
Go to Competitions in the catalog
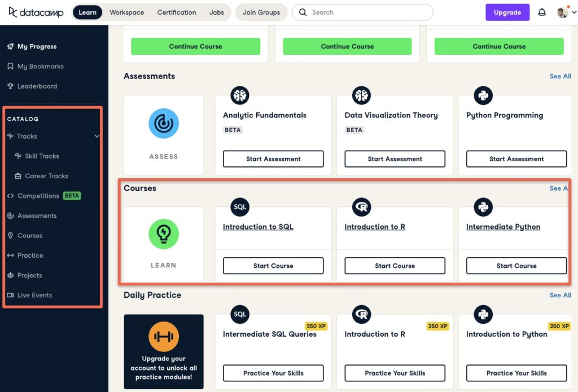(x=38, y=196)
